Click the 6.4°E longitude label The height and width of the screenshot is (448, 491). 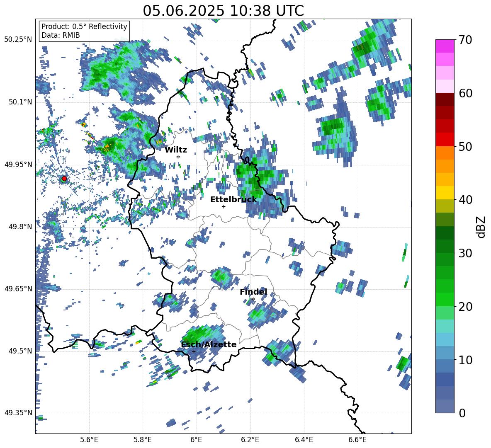(304, 440)
